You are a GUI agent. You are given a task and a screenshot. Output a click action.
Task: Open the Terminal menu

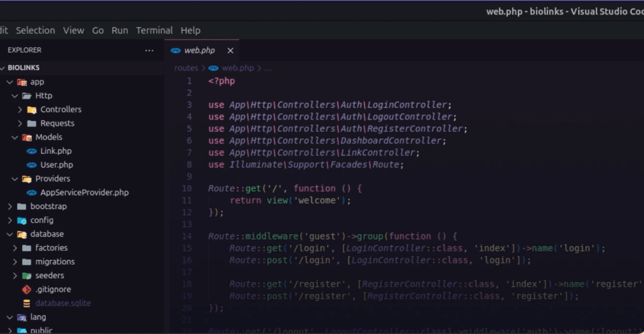click(x=154, y=30)
